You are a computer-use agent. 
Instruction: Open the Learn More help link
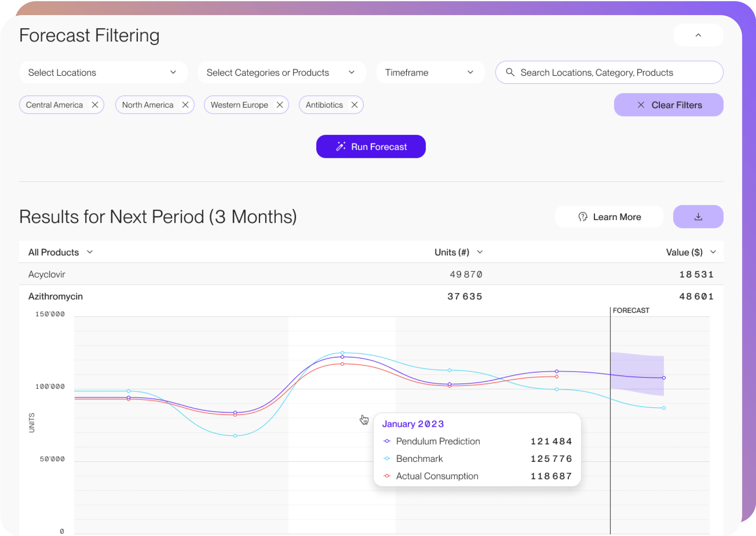(x=609, y=217)
